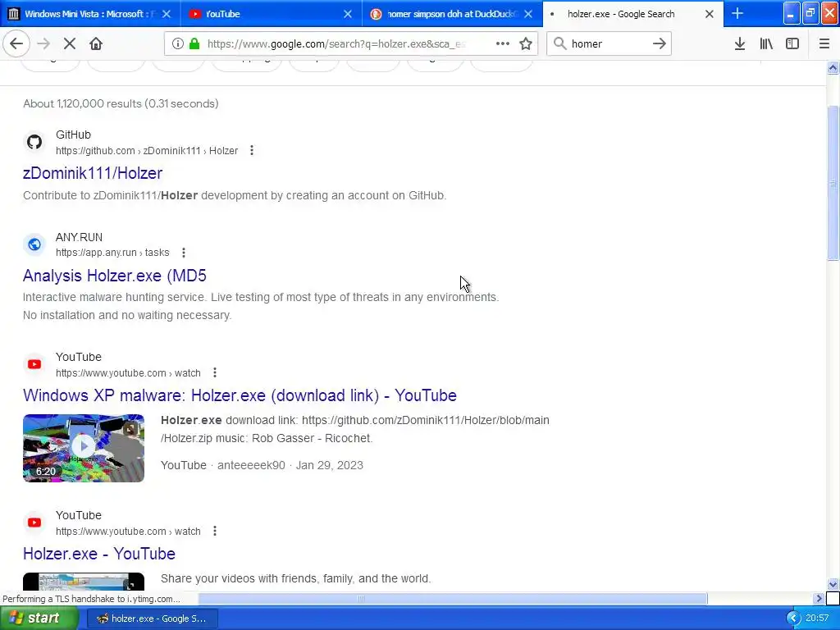
Task: Open the Windows Start menu
Action: [39, 618]
